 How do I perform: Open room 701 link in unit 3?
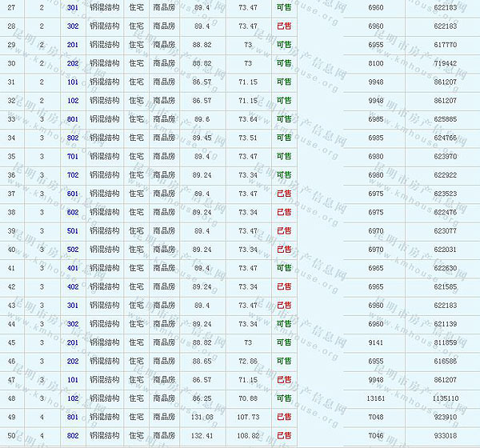(x=73, y=156)
